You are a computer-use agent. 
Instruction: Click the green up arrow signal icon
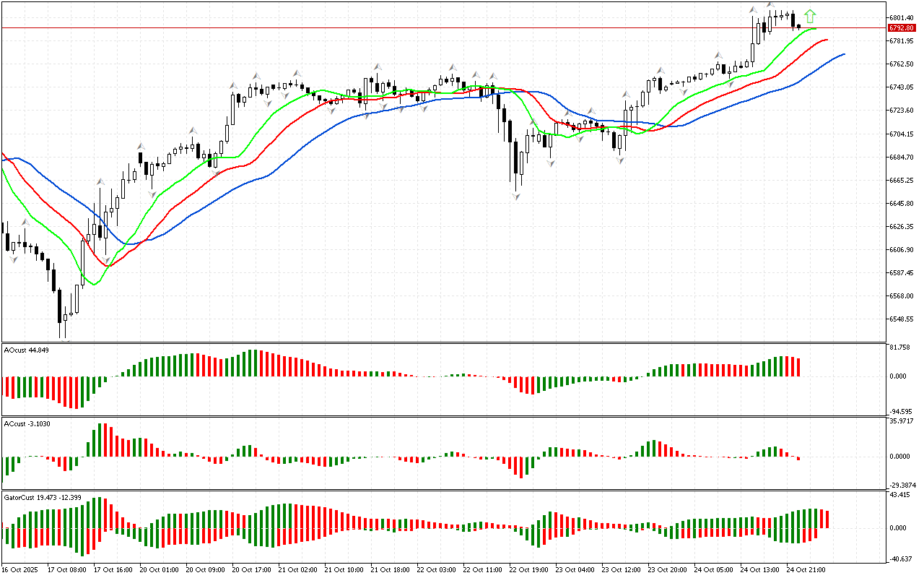tap(810, 15)
